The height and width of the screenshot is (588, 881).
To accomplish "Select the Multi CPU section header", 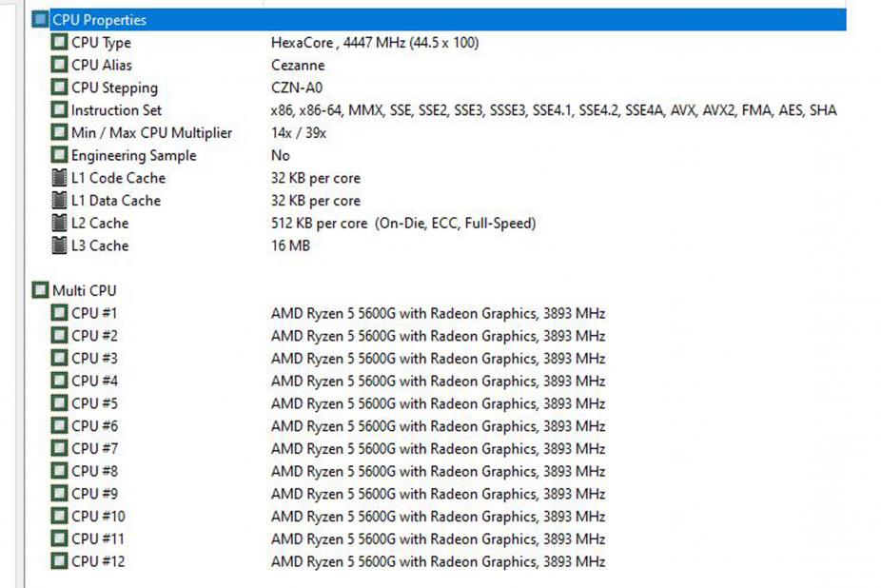I will [x=84, y=291].
